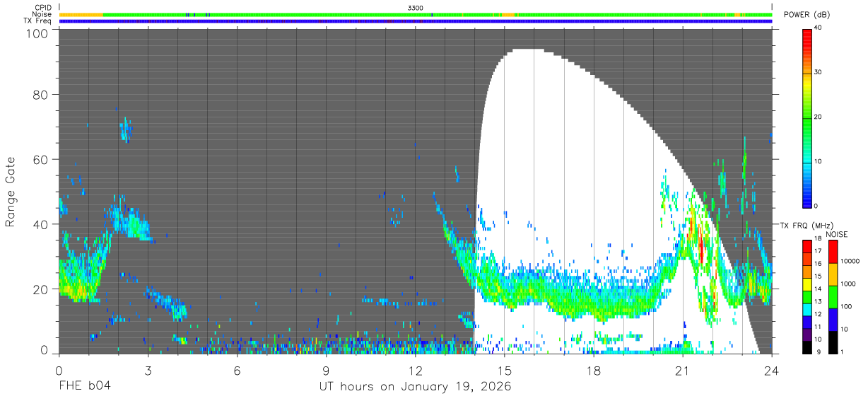Click the 9 label on the UT hours axis
The image size is (868, 401).
[x=327, y=370]
